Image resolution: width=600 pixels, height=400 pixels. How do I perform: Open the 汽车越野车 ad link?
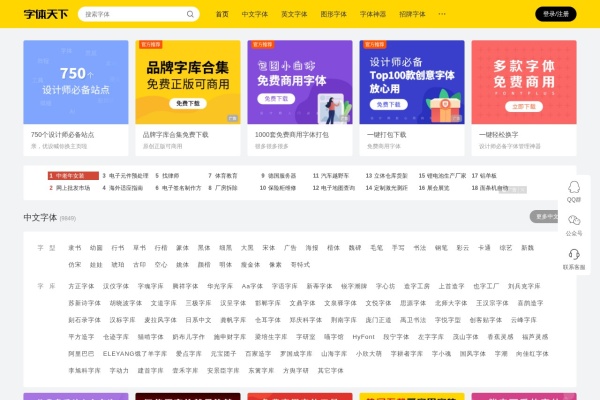pos(335,176)
